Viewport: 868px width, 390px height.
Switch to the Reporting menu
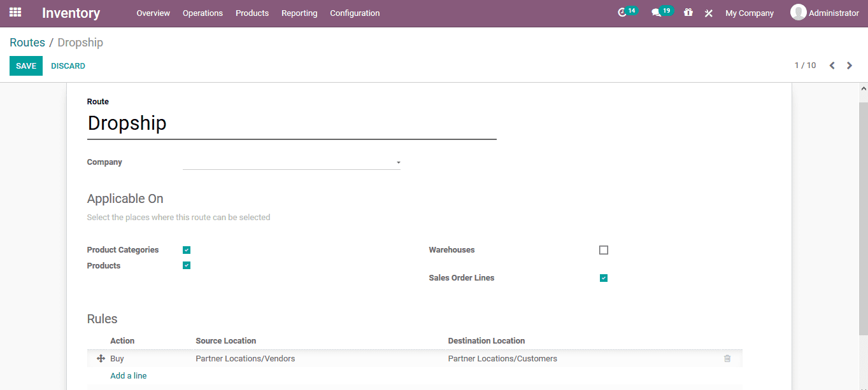pyautogui.click(x=299, y=13)
